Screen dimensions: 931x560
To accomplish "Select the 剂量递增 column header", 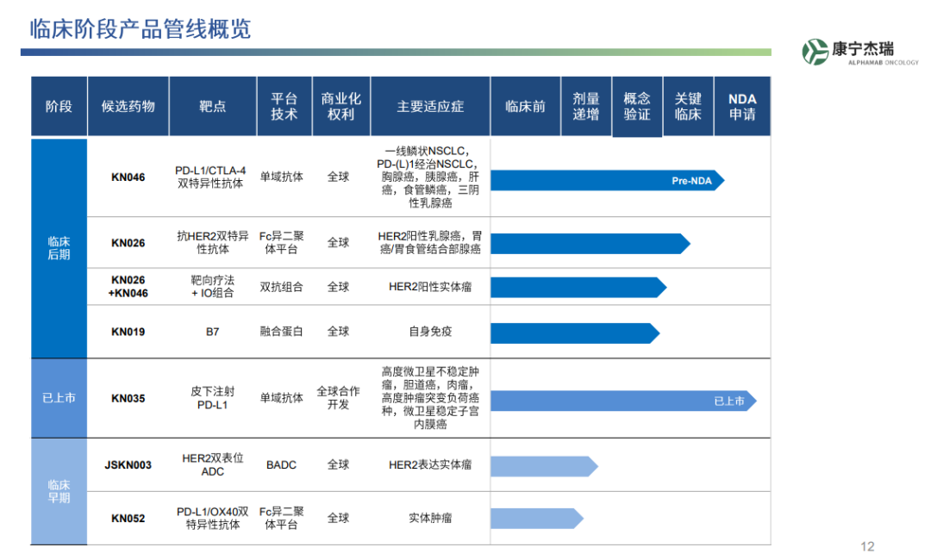I will tap(586, 106).
